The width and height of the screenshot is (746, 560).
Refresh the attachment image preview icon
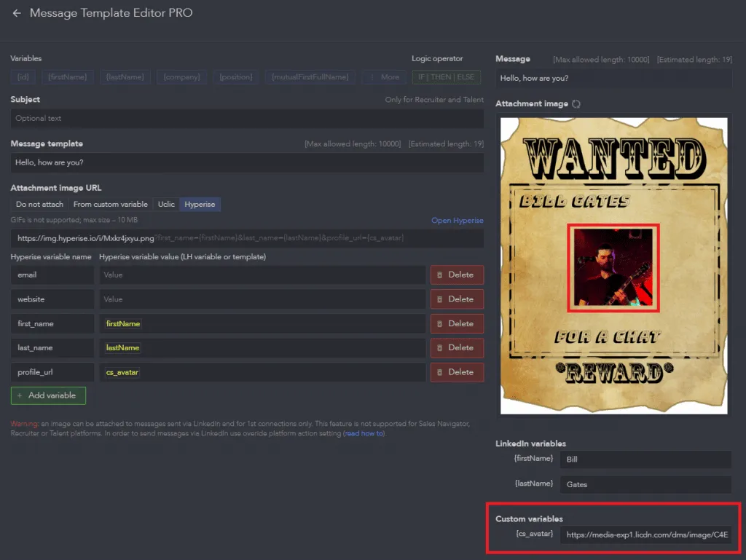[576, 103]
